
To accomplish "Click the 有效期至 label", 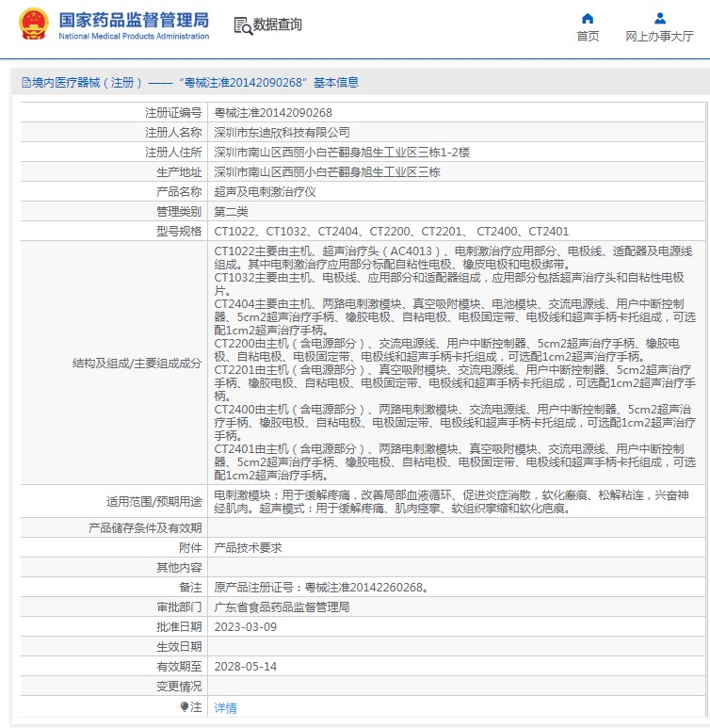I will [179, 666].
